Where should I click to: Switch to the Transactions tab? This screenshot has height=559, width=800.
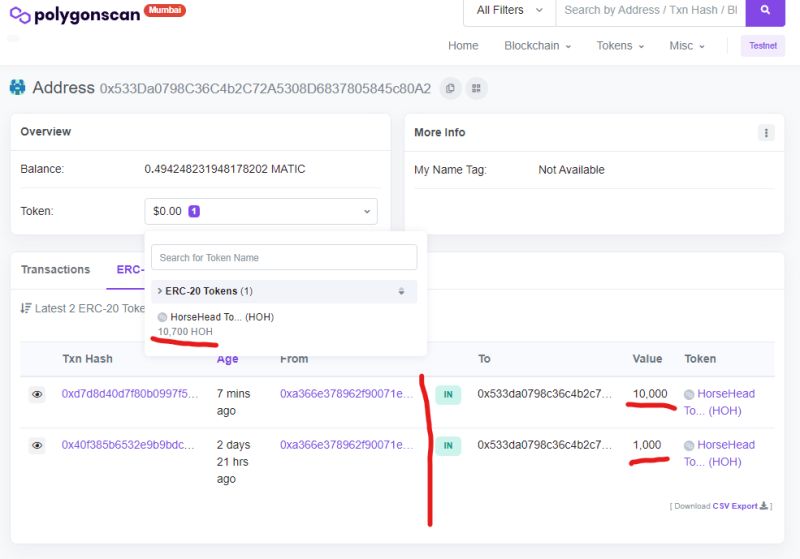pyautogui.click(x=56, y=269)
